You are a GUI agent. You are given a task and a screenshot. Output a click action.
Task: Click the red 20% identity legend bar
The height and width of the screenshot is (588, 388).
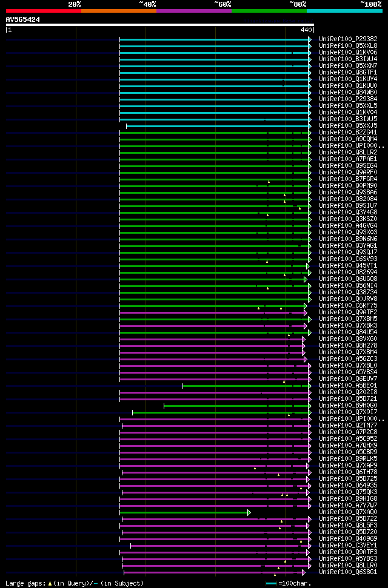pyautogui.click(x=44, y=11)
